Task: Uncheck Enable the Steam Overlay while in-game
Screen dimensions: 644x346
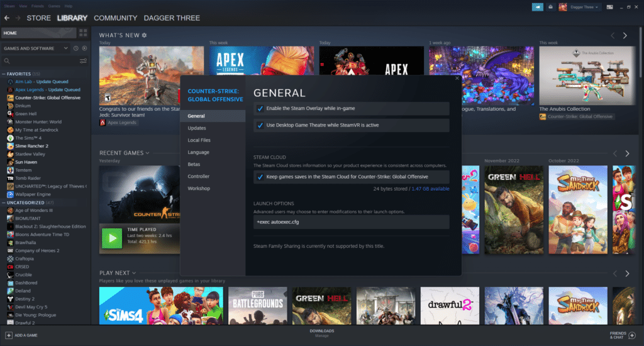Action: point(260,108)
